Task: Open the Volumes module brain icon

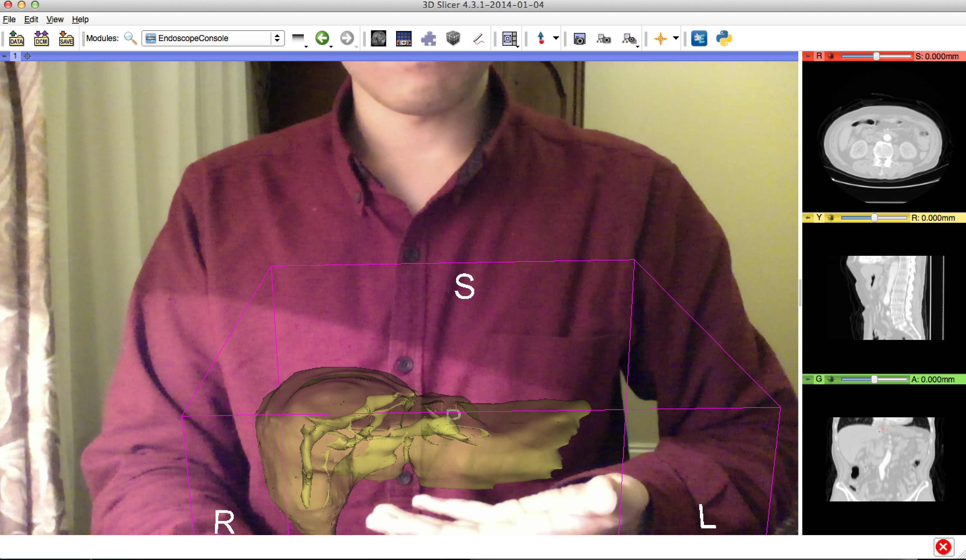Action: pos(378,38)
